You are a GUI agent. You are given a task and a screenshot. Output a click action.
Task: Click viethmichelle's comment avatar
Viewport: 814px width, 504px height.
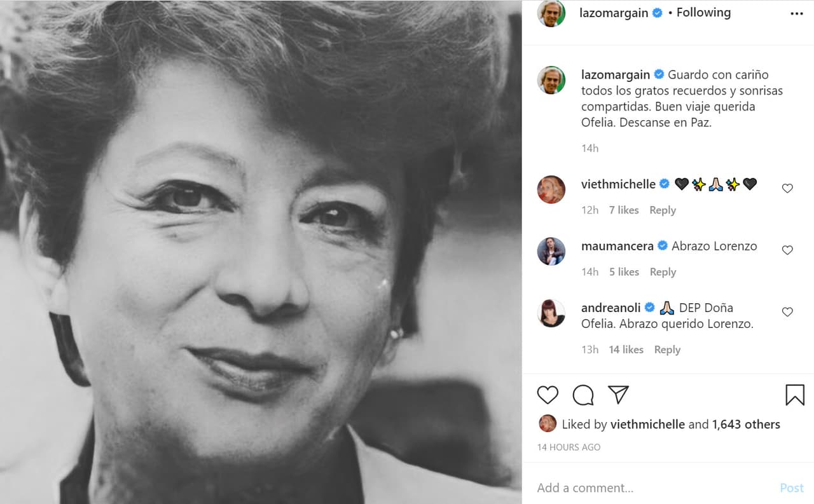(551, 189)
